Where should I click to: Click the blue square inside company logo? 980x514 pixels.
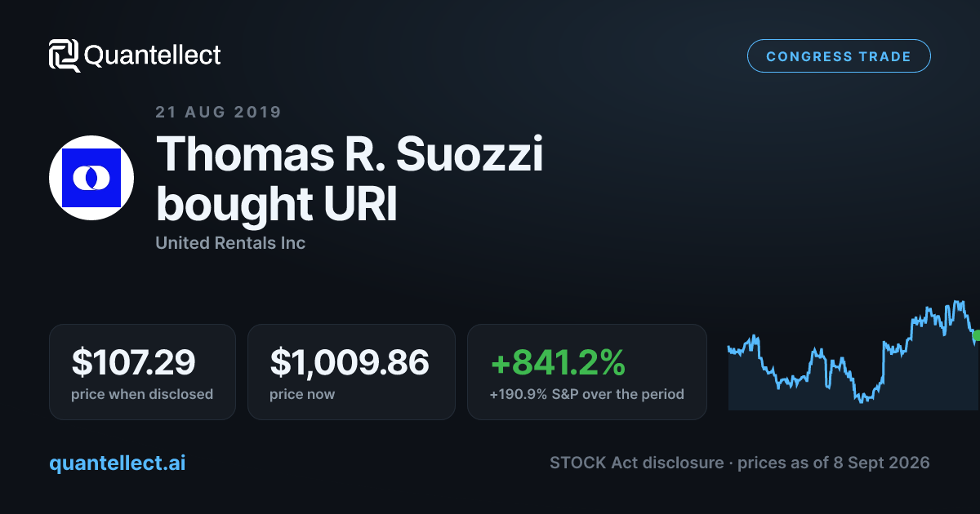tap(91, 178)
